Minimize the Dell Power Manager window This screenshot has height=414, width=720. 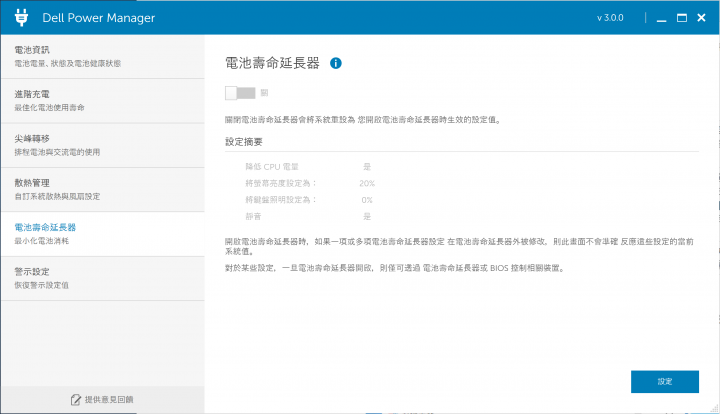tap(661, 18)
